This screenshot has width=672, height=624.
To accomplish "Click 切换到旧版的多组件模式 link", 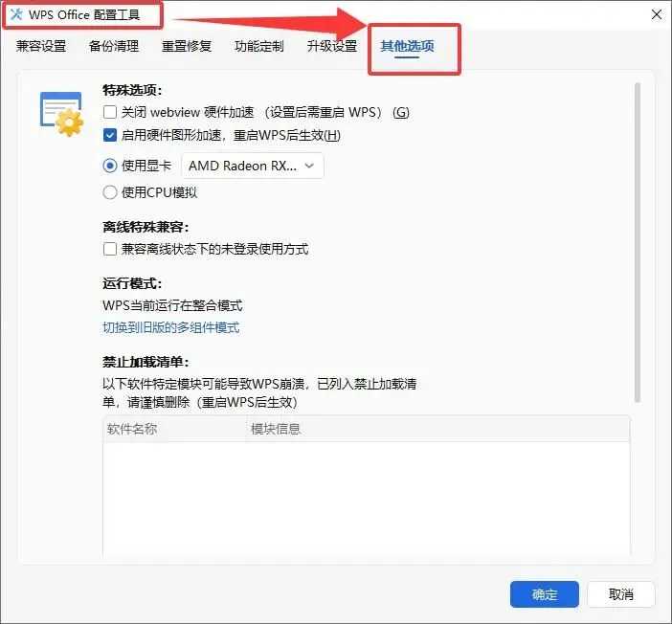I will (171, 328).
